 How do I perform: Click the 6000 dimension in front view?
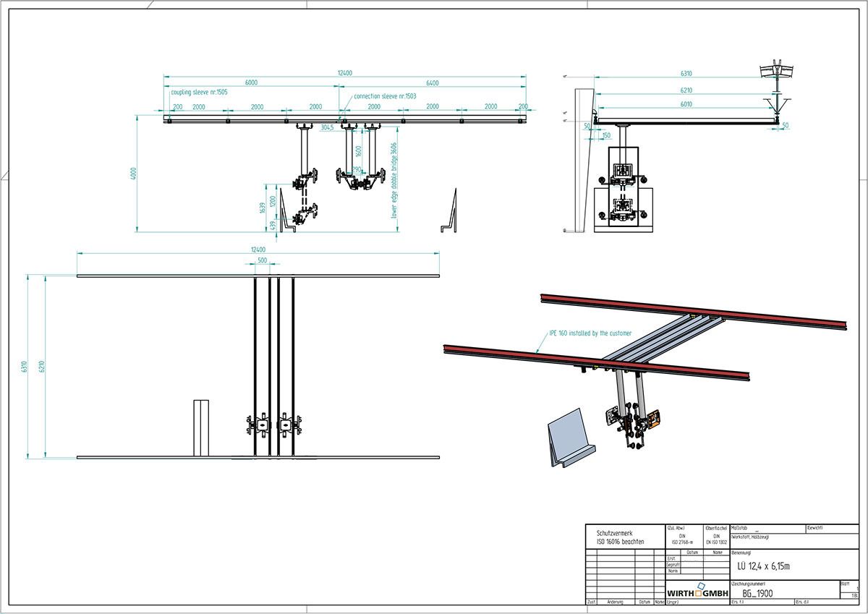click(251, 82)
